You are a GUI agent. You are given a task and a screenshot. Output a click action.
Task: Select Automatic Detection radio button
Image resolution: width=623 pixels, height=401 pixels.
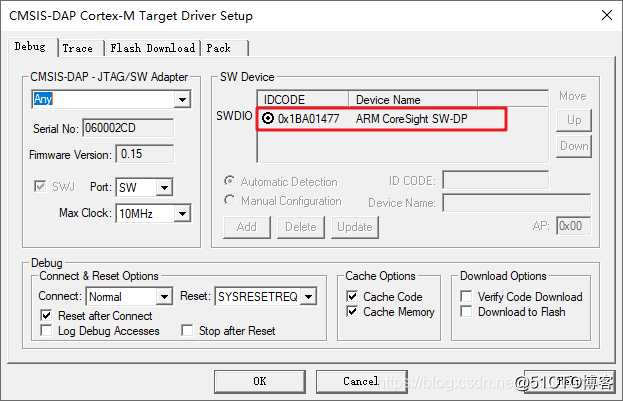click(x=230, y=181)
